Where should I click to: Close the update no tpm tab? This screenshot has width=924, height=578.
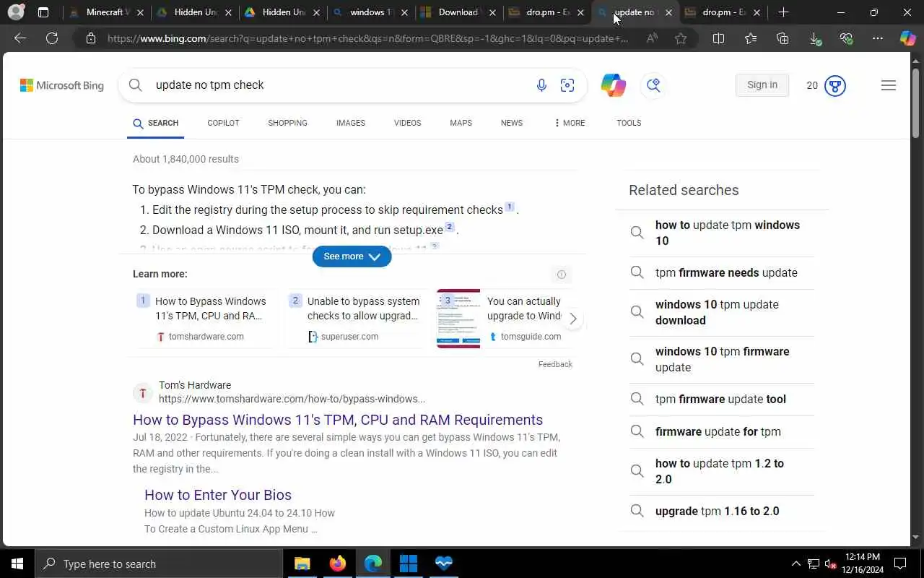pos(668,12)
